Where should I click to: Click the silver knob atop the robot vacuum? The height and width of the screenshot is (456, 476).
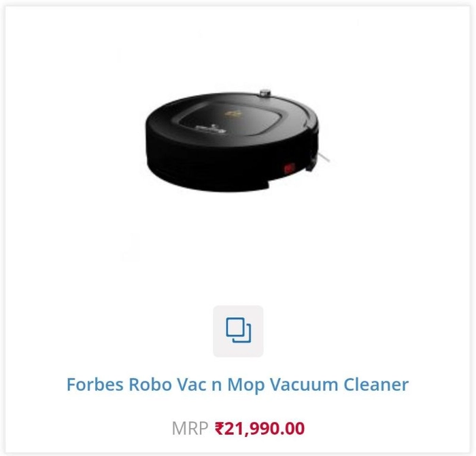(x=265, y=93)
